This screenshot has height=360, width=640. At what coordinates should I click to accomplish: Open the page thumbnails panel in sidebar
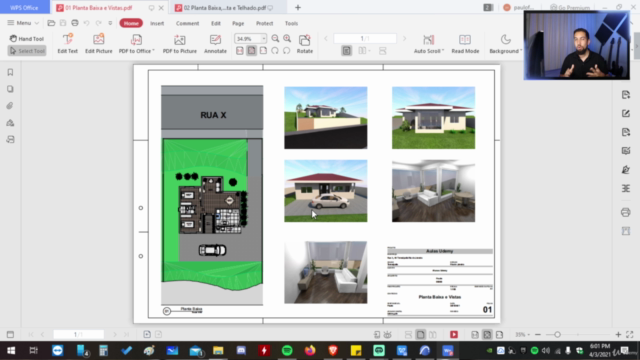[10, 89]
